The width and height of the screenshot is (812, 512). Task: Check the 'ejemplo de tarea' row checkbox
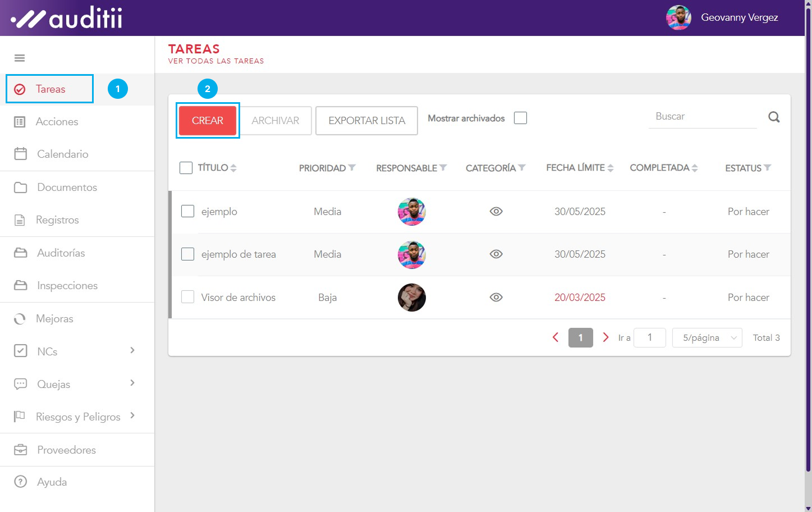click(187, 254)
